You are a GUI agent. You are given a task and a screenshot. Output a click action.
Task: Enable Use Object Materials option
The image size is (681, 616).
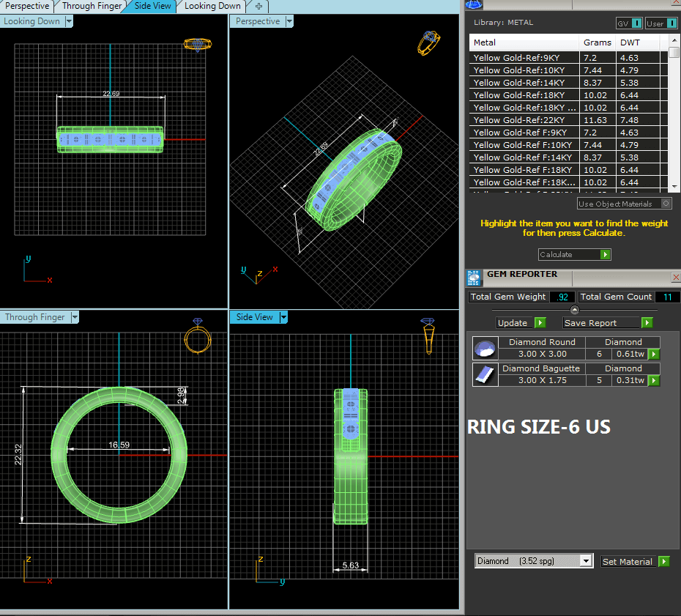pyautogui.click(x=666, y=204)
